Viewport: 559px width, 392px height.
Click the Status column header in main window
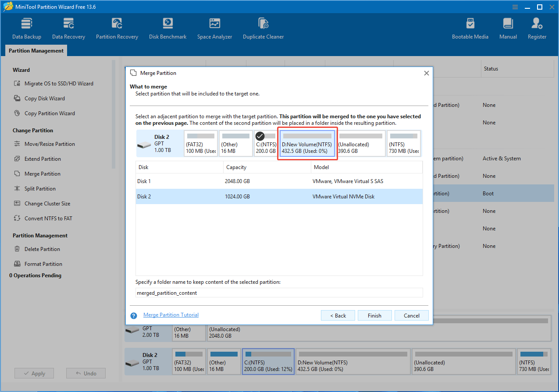click(x=491, y=69)
